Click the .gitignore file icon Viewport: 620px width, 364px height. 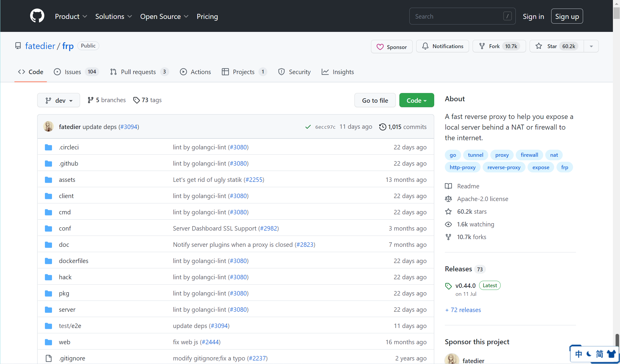[x=48, y=358]
